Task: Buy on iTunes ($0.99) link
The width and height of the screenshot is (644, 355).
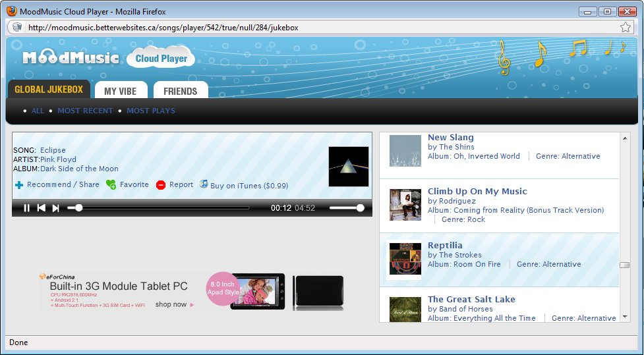Action: tap(249, 186)
